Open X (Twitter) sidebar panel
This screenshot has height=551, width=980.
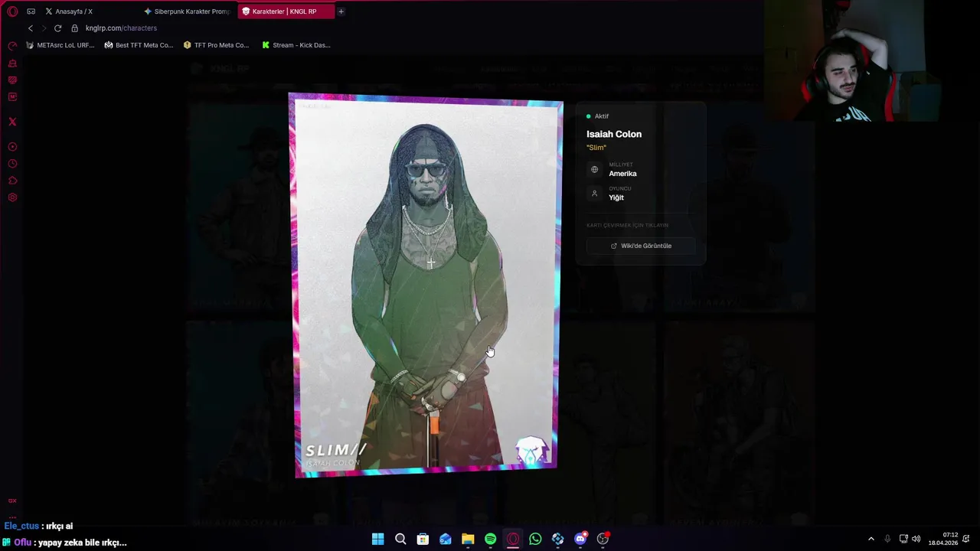tap(12, 122)
